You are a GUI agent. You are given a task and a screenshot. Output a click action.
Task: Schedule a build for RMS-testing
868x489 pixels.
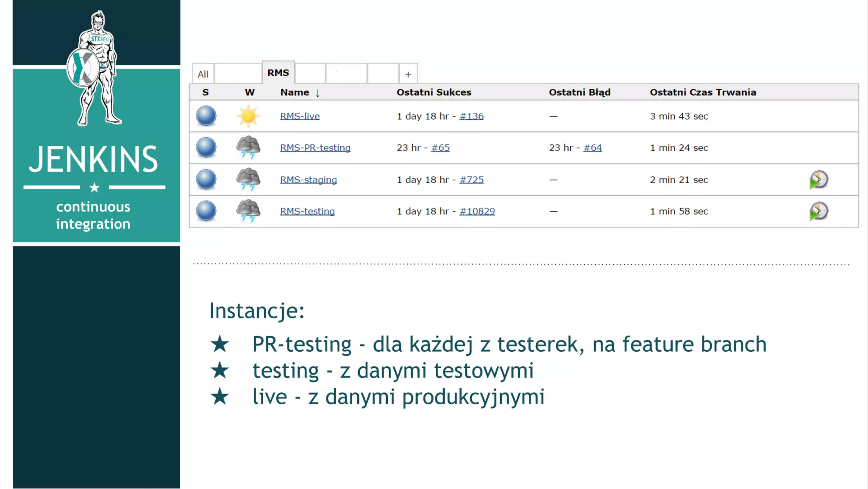tap(818, 211)
